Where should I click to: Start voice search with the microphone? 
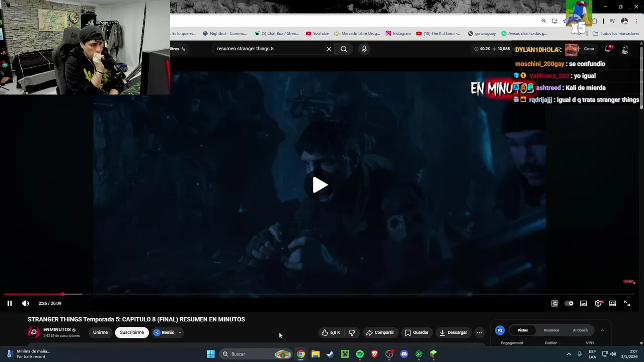[x=364, y=49]
